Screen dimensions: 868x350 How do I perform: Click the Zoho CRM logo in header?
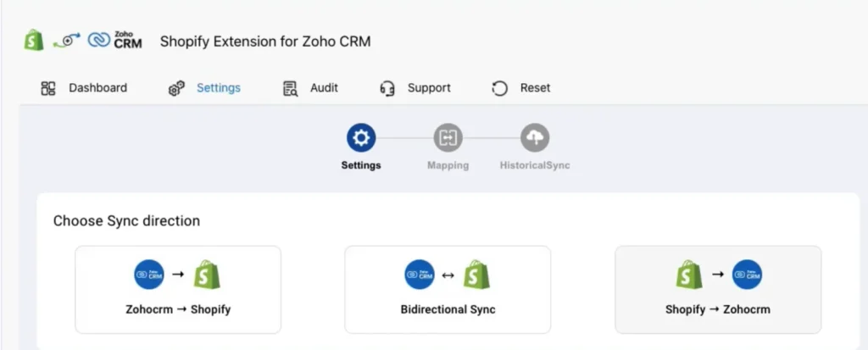115,40
